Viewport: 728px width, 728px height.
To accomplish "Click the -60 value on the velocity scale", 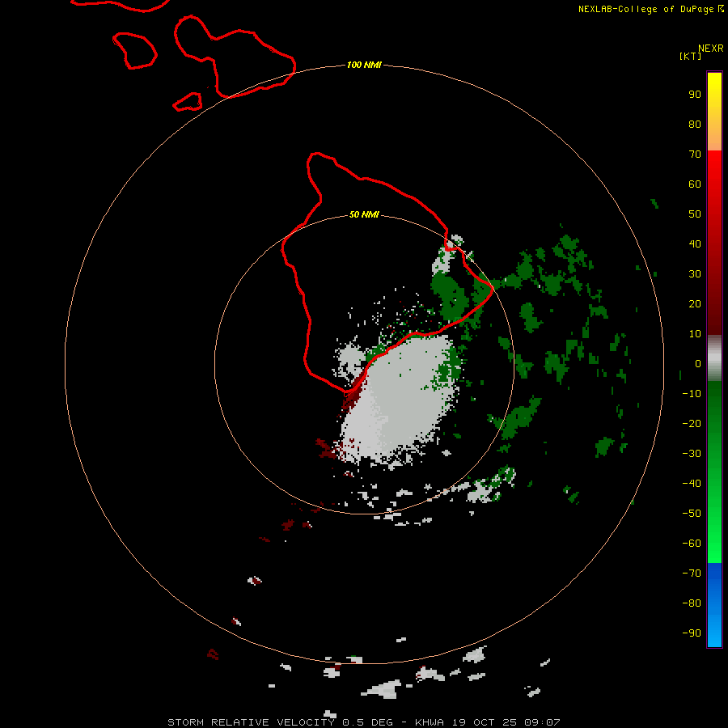I will click(x=692, y=544).
